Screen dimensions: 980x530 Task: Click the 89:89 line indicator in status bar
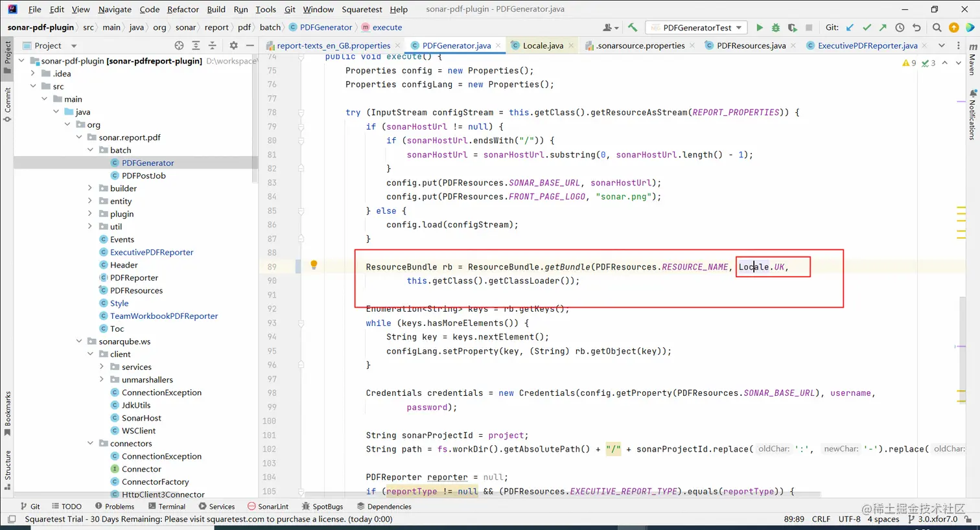click(x=794, y=518)
